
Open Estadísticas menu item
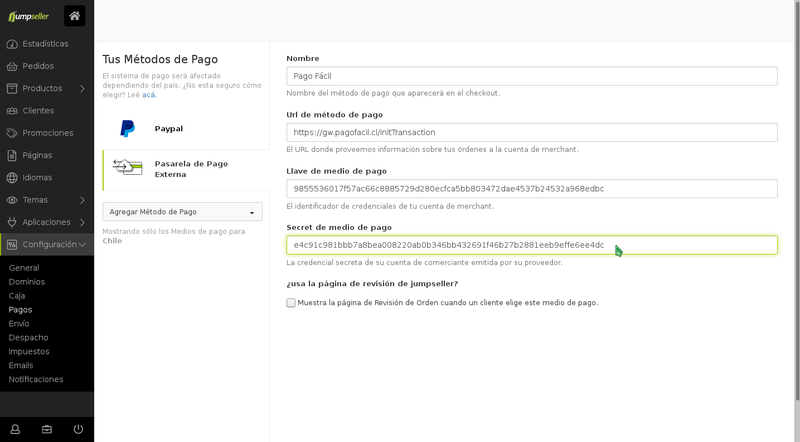tap(47, 44)
